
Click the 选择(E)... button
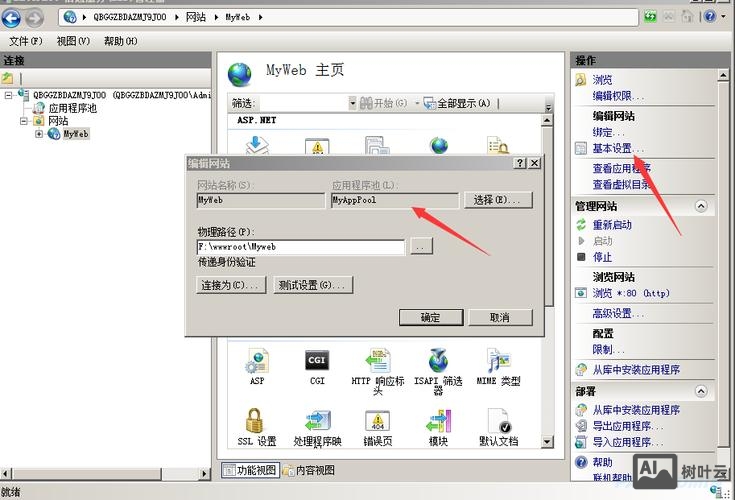[498, 200]
